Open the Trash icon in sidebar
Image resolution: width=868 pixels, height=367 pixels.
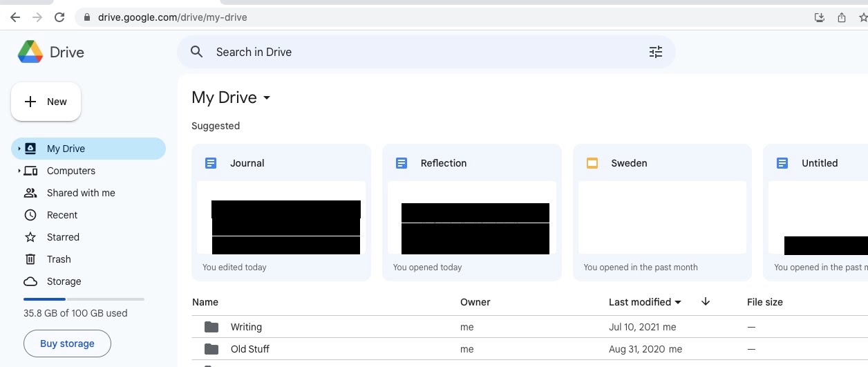(x=30, y=259)
